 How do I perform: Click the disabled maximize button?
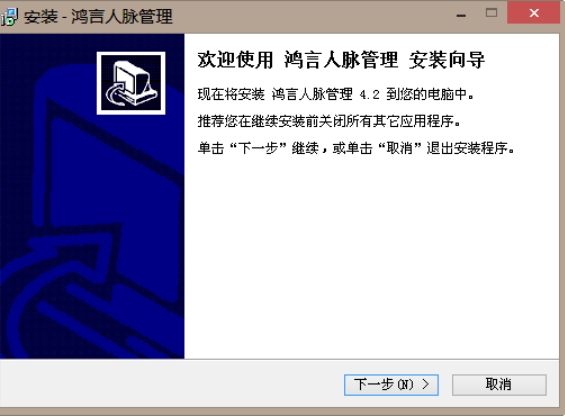click(491, 13)
